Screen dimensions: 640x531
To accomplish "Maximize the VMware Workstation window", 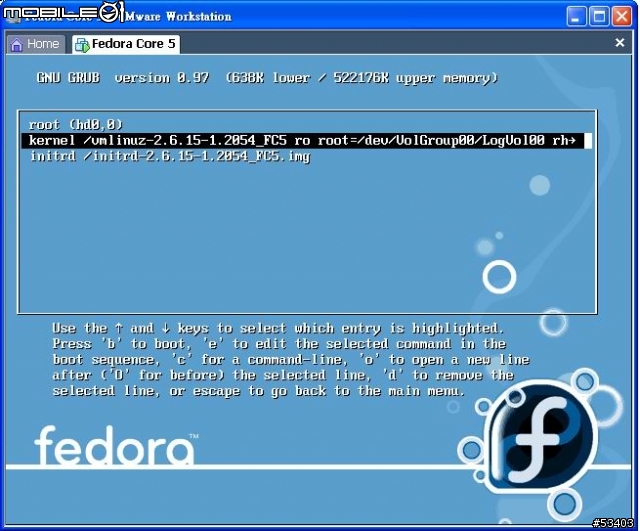I will (x=599, y=16).
